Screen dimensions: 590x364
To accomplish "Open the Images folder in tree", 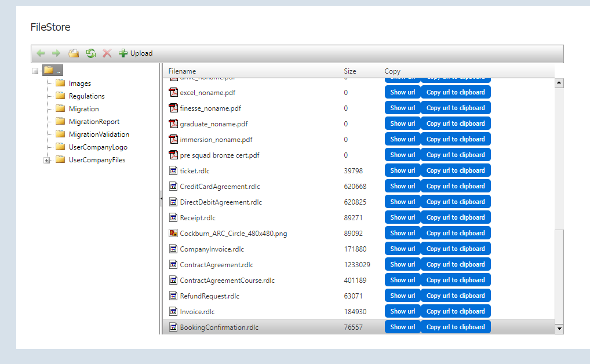I will 79,83.
